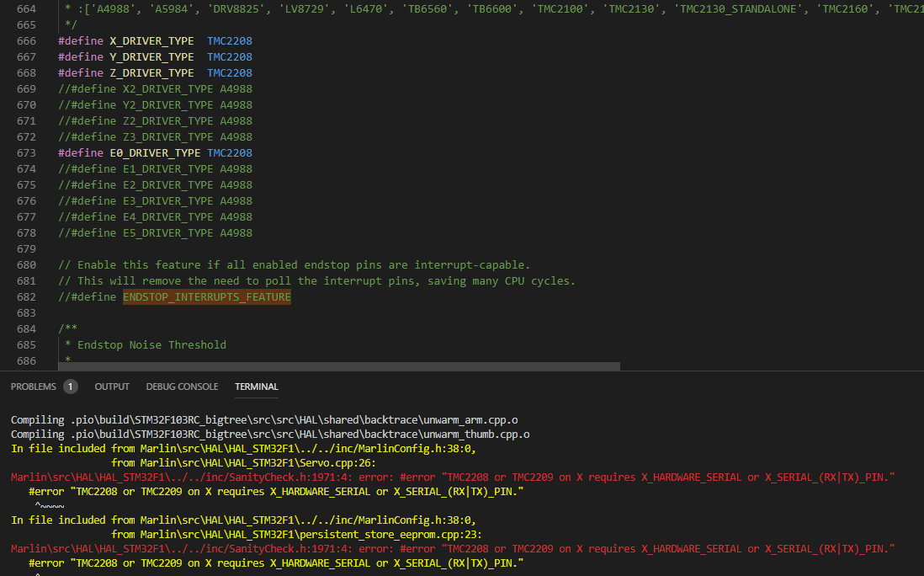Click TMC2208 value on the X_DRIVER_TYPE line
Viewport: 924px width, 576px height.
coord(230,40)
